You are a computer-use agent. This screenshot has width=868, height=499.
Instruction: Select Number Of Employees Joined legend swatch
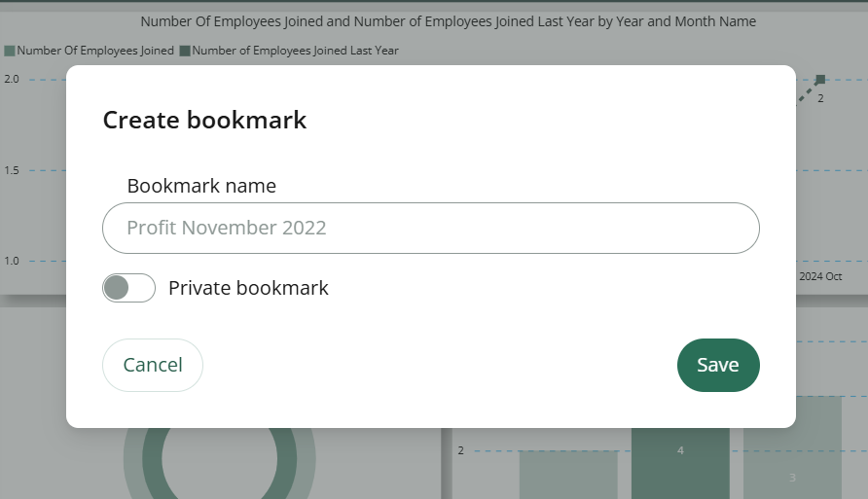(x=10, y=51)
